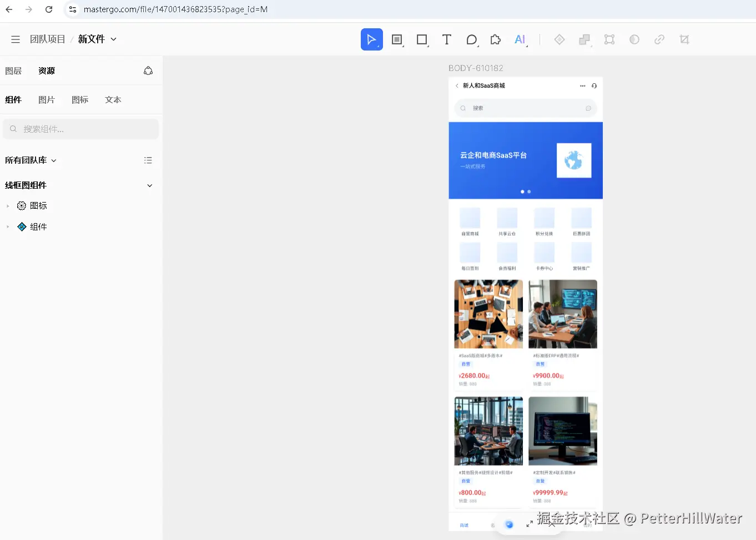Click the 每日签到 category icon

click(x=470, y=253)
